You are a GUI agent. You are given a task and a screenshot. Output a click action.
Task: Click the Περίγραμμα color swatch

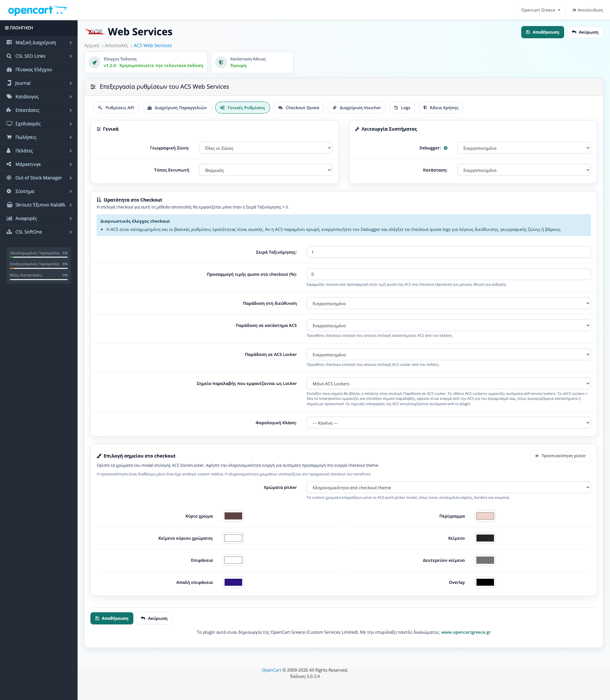485,516
